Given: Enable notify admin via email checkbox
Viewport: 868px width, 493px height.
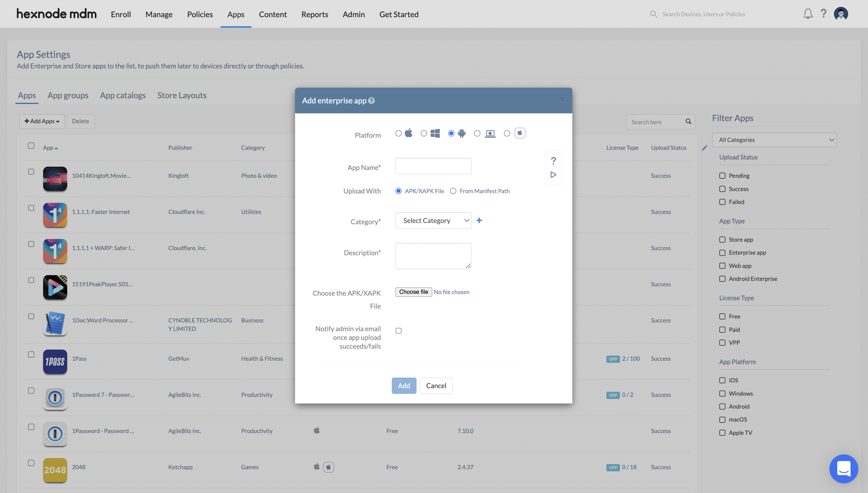Looking at the screenshot, I should tap(399, 331).
